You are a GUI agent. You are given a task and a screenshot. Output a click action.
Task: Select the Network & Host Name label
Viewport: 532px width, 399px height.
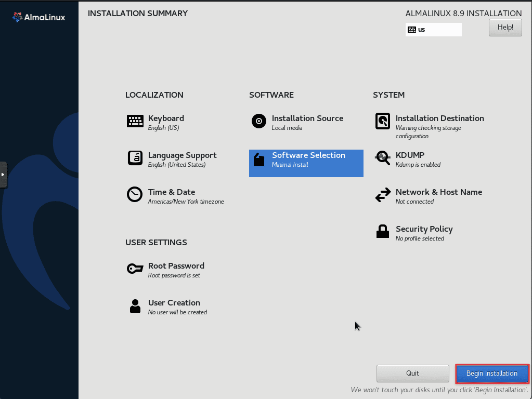click(x=438, y=192)
